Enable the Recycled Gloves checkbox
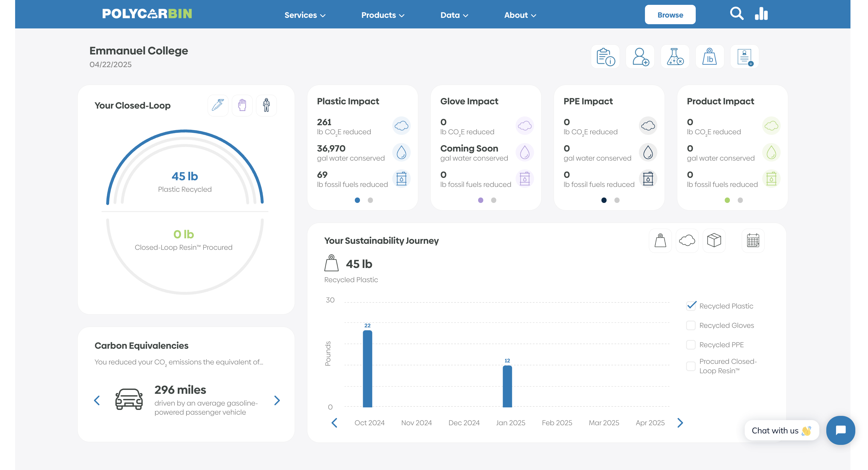868x470 pixels. tap(691, 325)
